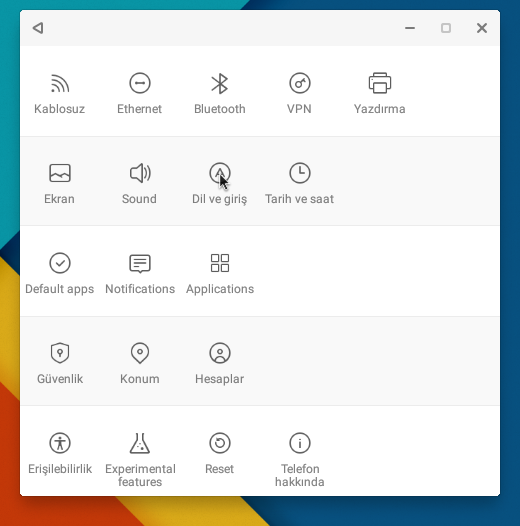Image resolution: width=520 pixels, height=526 pixels.
Task: Open Tarih ve saat settings
Action: point(300,183)
